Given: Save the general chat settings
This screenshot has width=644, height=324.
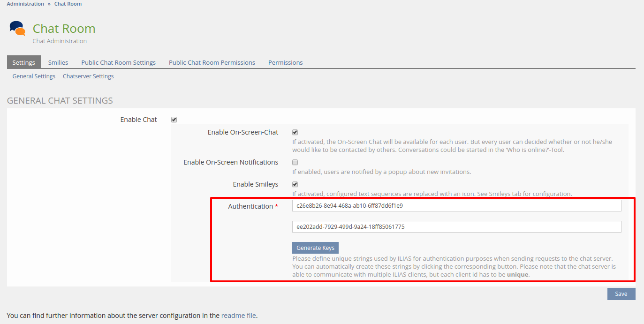Looking at the screenshot, I should (621, 294).
